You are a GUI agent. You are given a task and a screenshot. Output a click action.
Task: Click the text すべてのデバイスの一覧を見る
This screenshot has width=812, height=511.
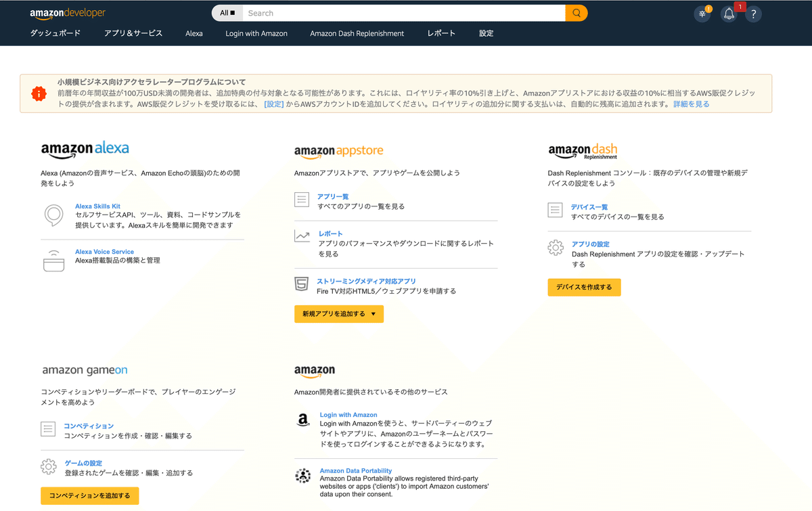click(618, 217)
